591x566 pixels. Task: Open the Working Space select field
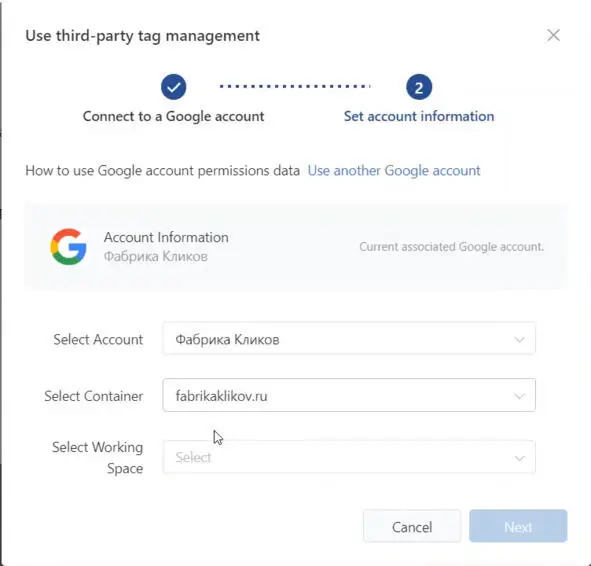(x=349, y=457)
